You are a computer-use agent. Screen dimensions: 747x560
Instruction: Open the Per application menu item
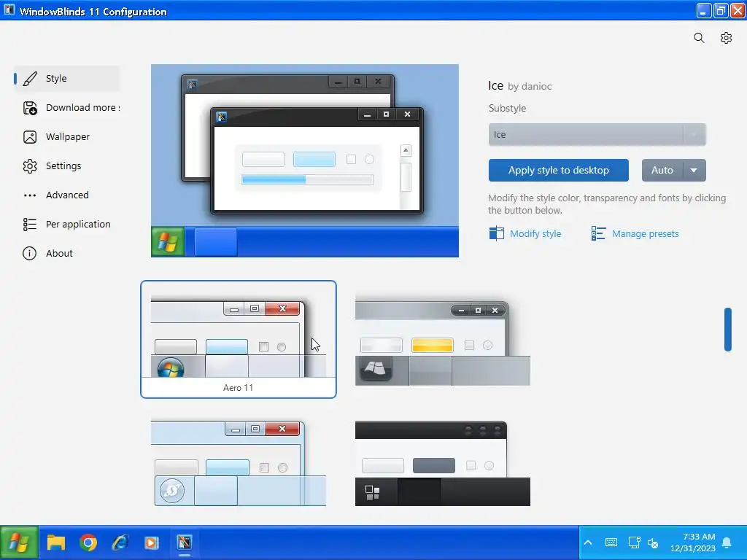[x=66, y=225]
